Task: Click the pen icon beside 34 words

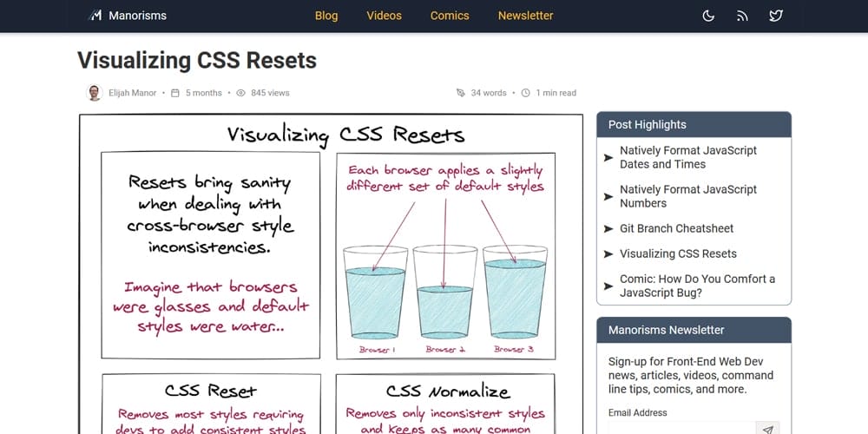Action: (x=461, y=93)
